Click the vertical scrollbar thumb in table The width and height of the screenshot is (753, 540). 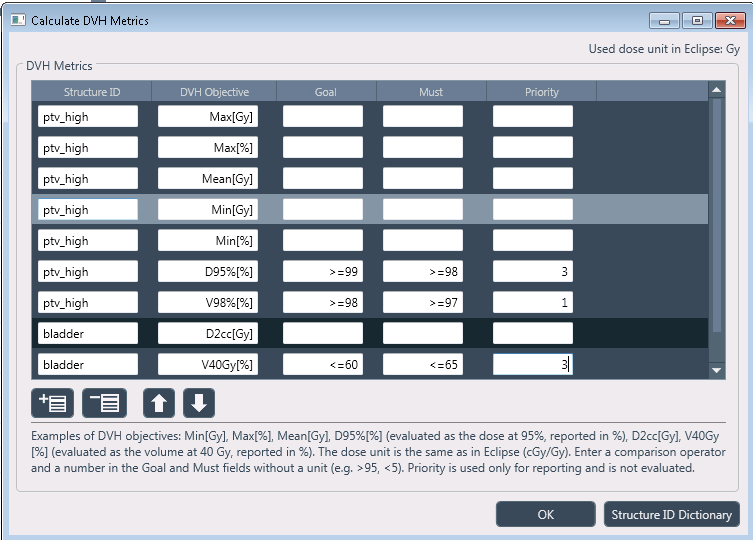[x=717, y=215]
